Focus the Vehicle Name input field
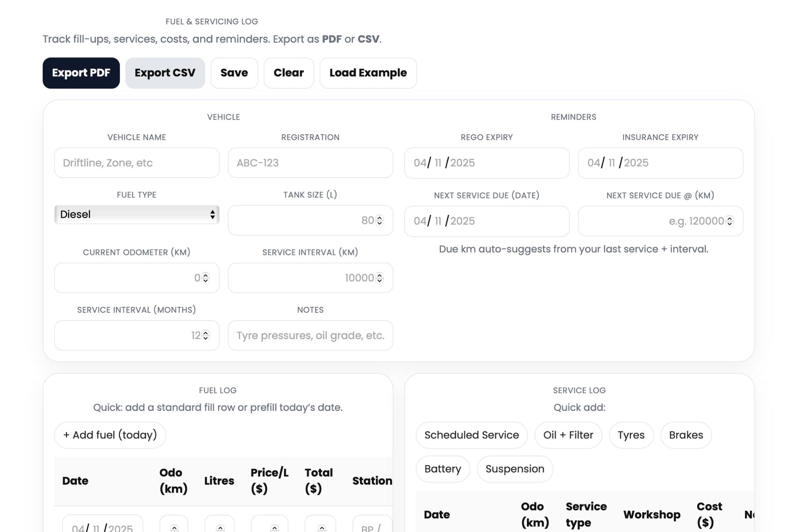The width and height of the screenshot is (795, 532). coord(137,163)
